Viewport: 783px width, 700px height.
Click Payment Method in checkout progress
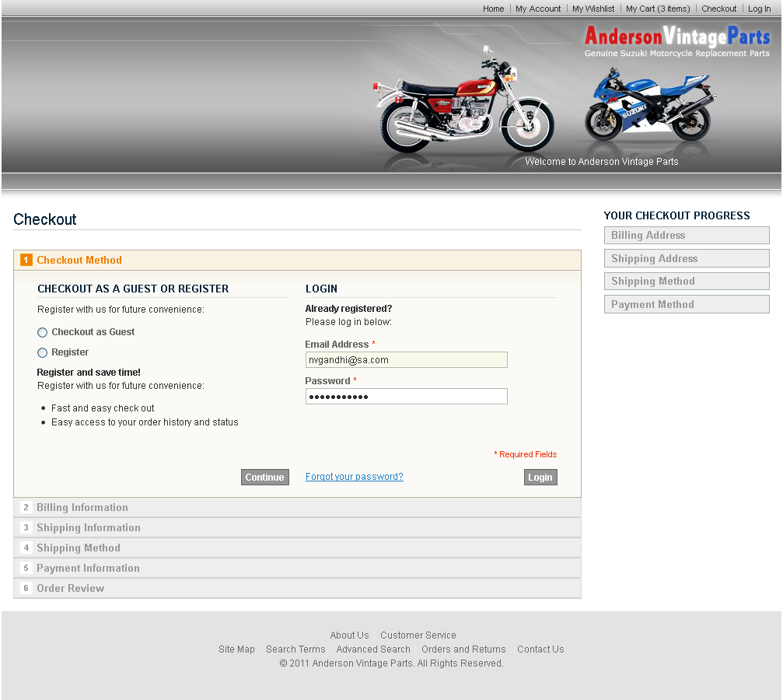click(x=687, y=304)
